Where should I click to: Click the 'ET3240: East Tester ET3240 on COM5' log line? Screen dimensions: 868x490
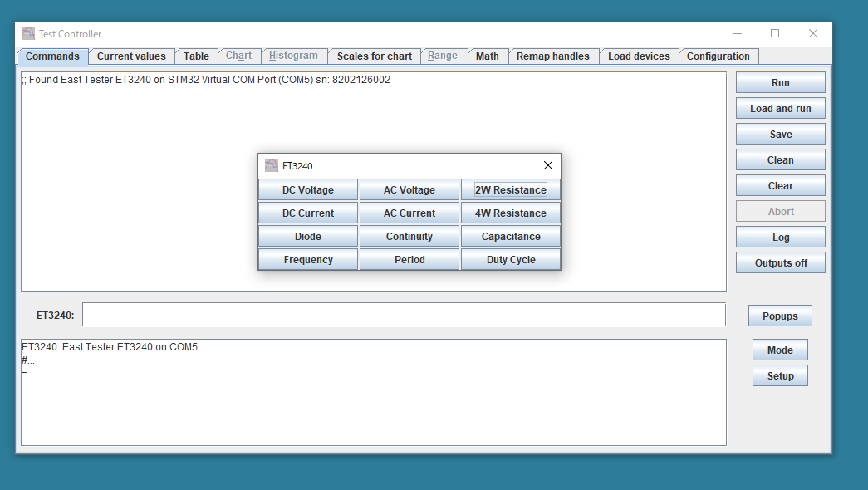point(110,347)
